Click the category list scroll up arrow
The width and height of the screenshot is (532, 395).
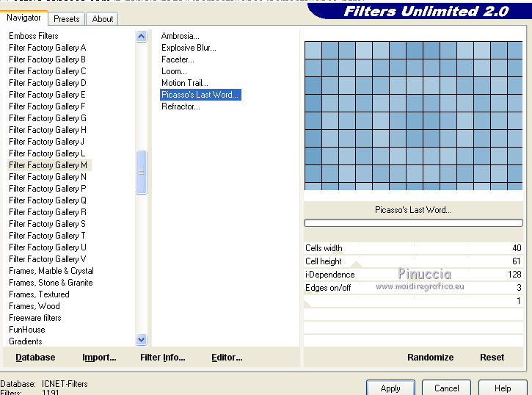click(142, 36)
